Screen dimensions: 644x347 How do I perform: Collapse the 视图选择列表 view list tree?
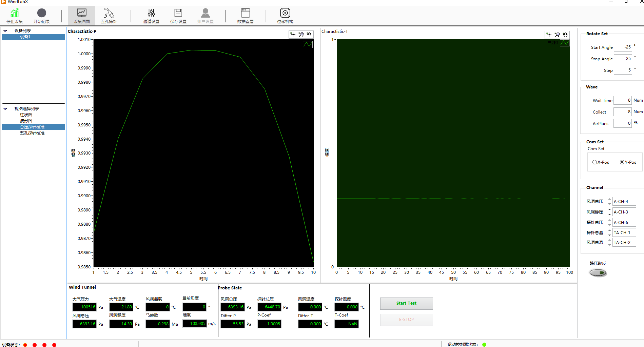[x=5, y=109]
